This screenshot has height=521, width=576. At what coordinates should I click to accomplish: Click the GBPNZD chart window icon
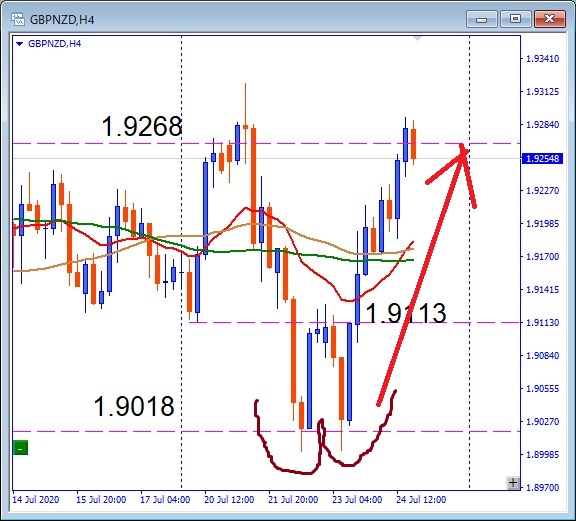18,19
